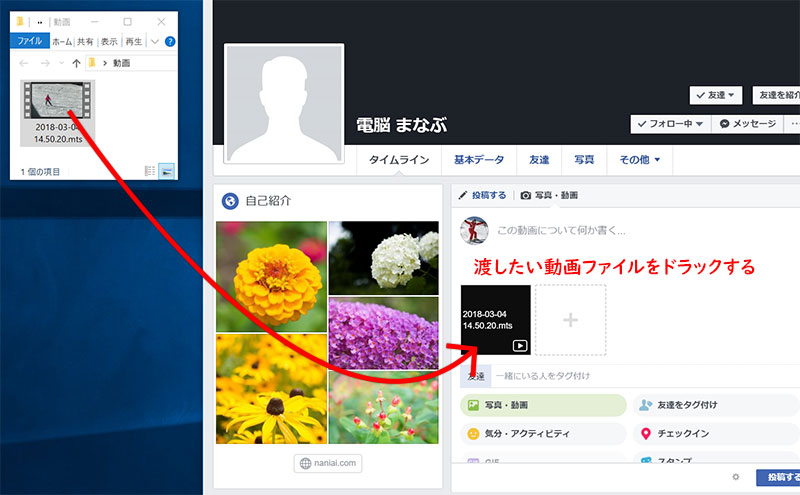Switch Explorer to details view icon
The width and height of the screenshot is (800, 495).
149,171
